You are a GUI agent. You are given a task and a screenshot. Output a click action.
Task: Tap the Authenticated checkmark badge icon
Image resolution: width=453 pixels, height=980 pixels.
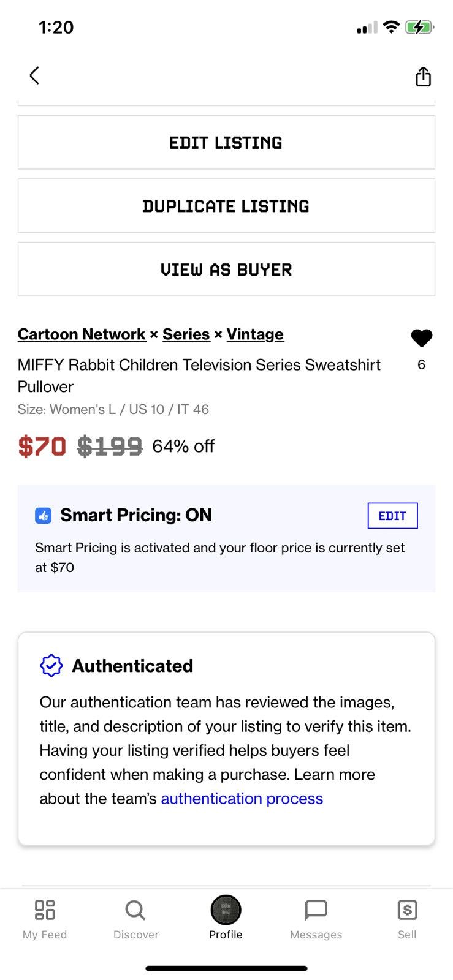point(51,666)
